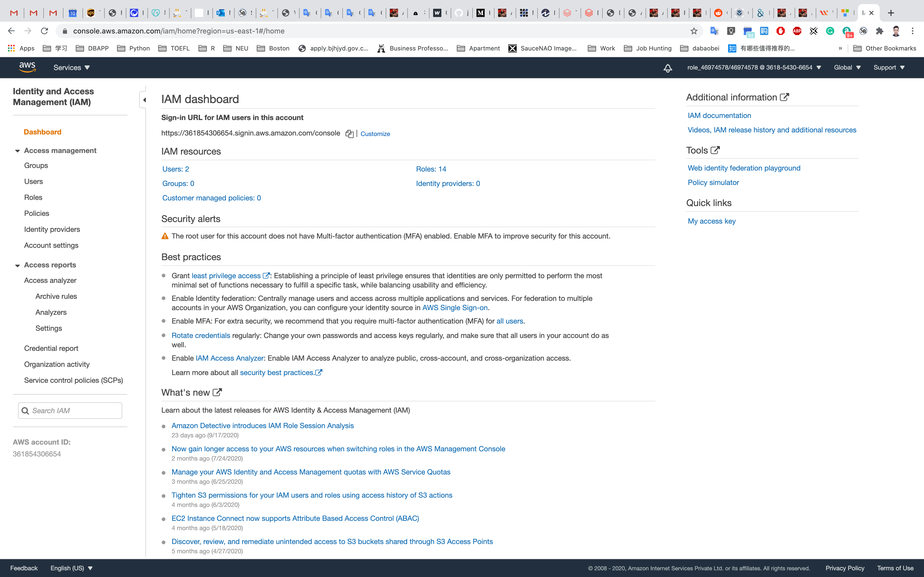Viewport: 924px width, 577px height.
Task: Collapse the Access reports section
Action: pyautogui.click(x=18, y=265)
